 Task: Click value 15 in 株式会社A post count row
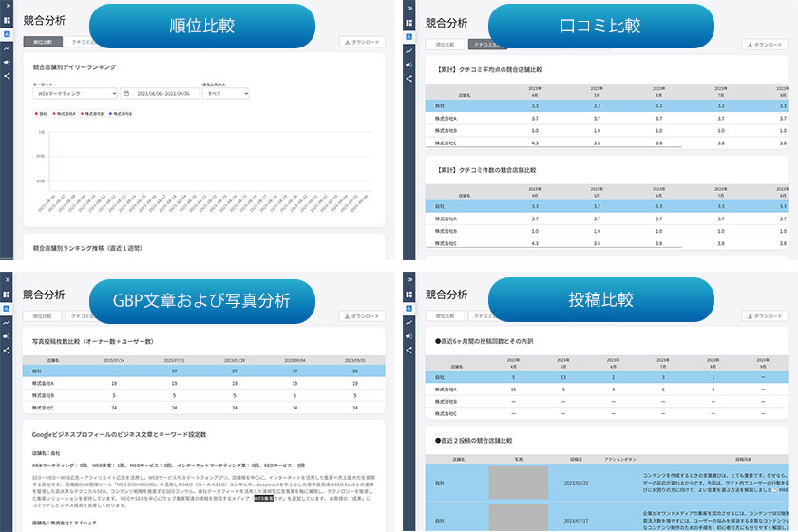[513, 389]
